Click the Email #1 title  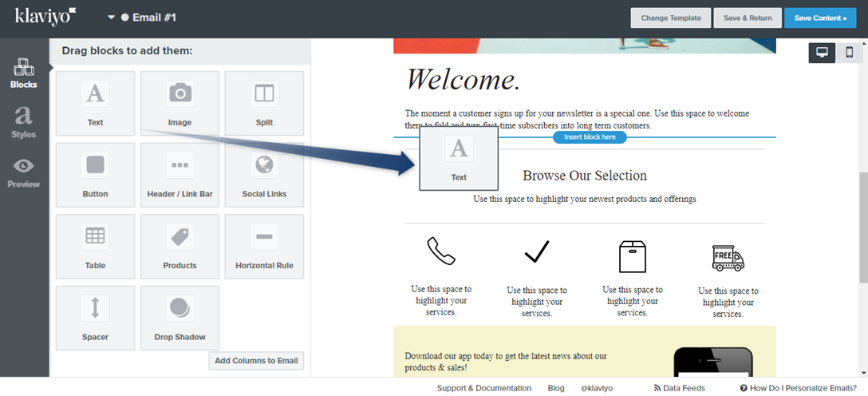click(x=155, y=18)
